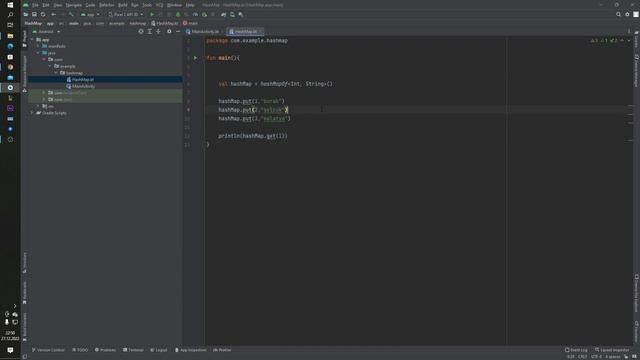
Task: Click the Open folder toolbar icon
Action: [26, 14]
